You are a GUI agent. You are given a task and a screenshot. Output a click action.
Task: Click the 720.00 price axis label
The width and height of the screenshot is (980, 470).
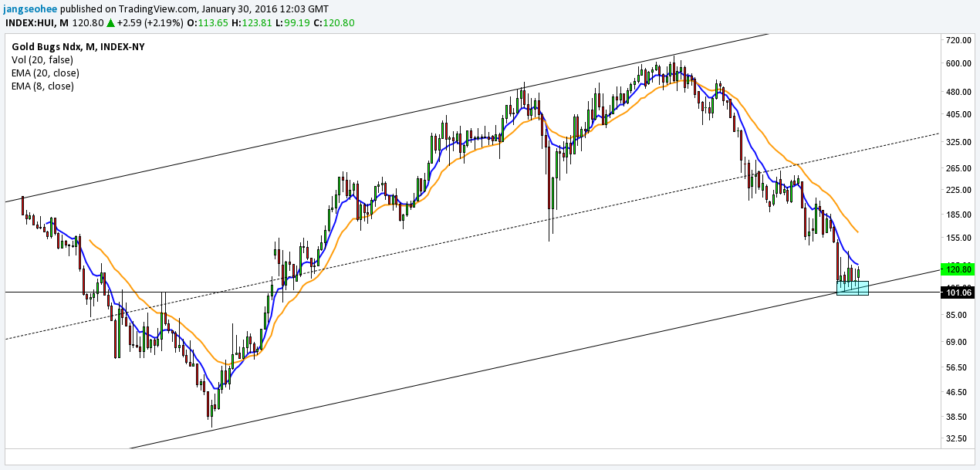957,40
